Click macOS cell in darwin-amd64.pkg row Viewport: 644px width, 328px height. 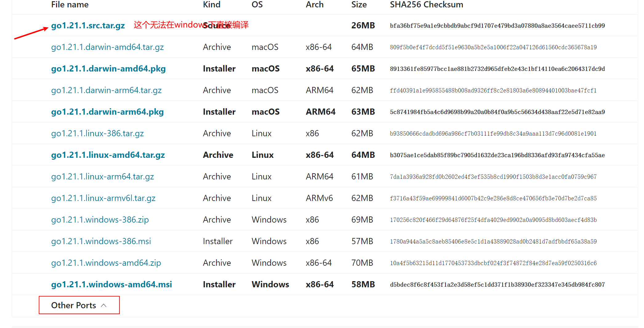tap(265, 69)
